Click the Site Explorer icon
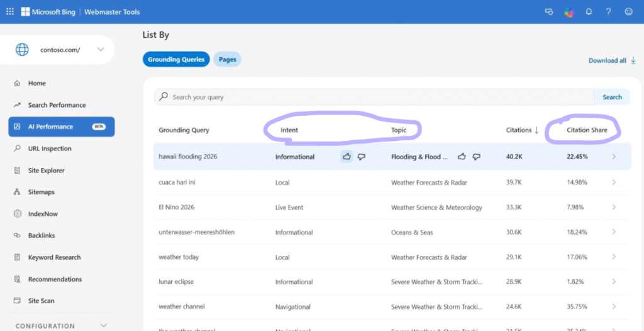Image resolution: width=644 pixels, height=331 pixels. pos(17,171)
